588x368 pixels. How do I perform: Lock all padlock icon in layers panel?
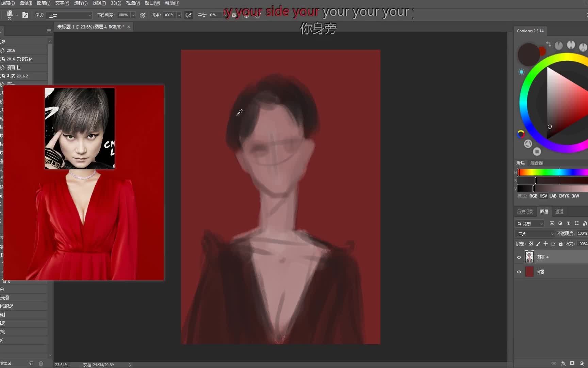(561, 244)
